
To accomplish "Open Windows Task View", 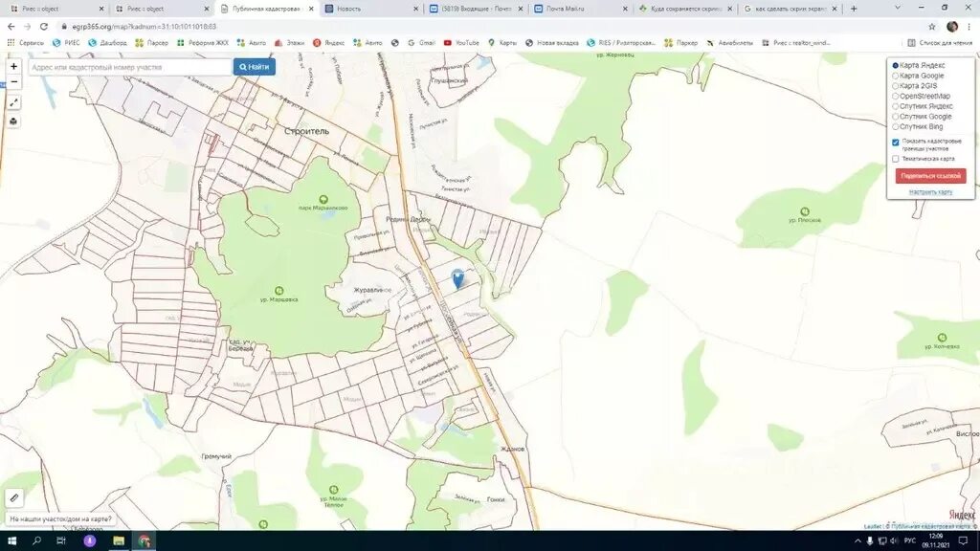I will 60,541.
